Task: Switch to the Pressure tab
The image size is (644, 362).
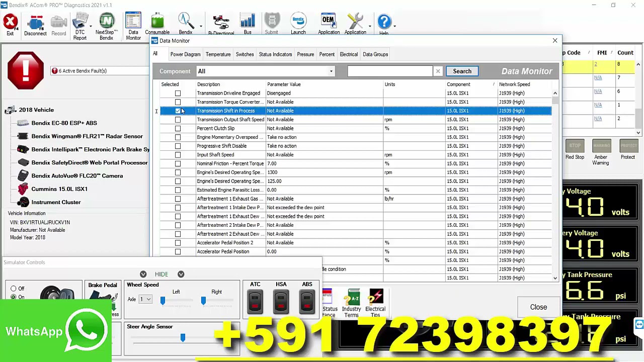Action: coord(305,54)
